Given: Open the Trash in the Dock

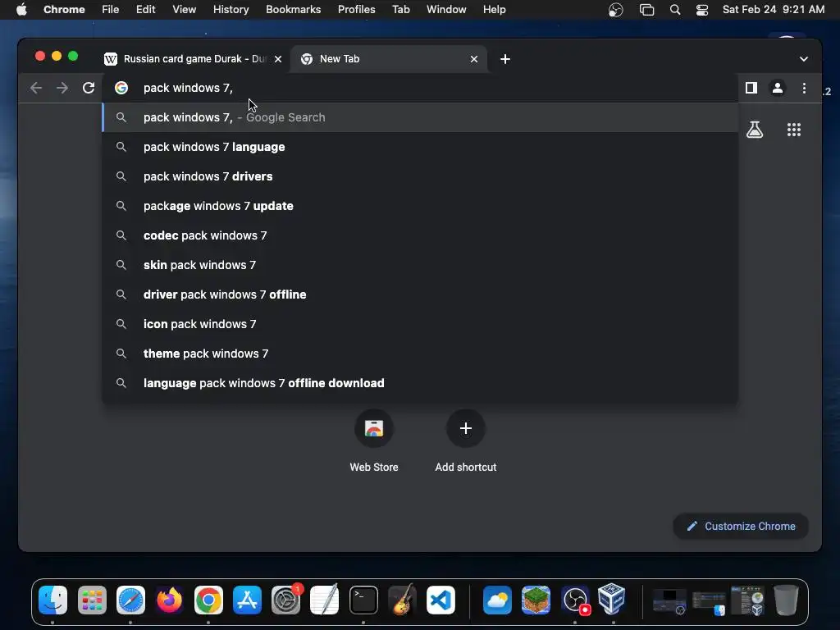Looking at the screenshot, I should [x=786, y=600].
